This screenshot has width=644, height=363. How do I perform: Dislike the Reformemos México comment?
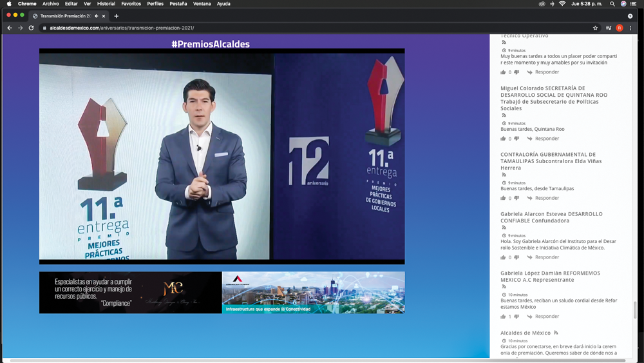[x=516, y=317]
